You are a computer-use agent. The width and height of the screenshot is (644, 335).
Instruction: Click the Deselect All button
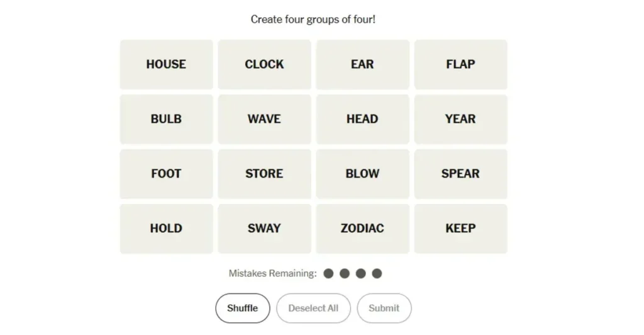click(313, 309)
